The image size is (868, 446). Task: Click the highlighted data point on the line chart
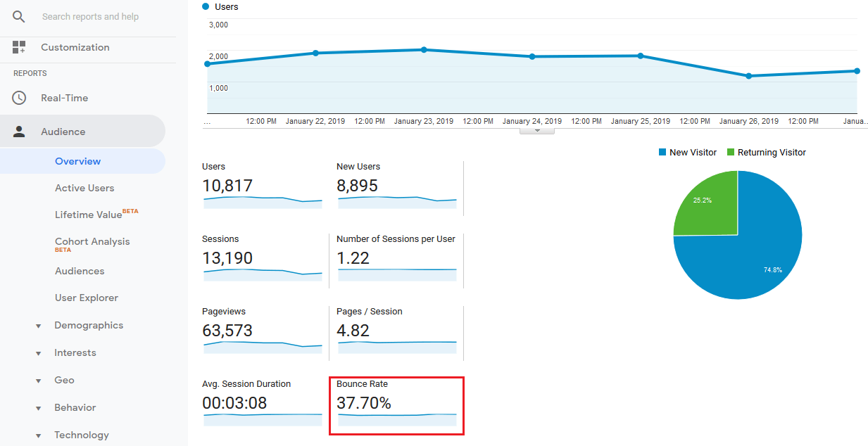(x=424, y=50)
